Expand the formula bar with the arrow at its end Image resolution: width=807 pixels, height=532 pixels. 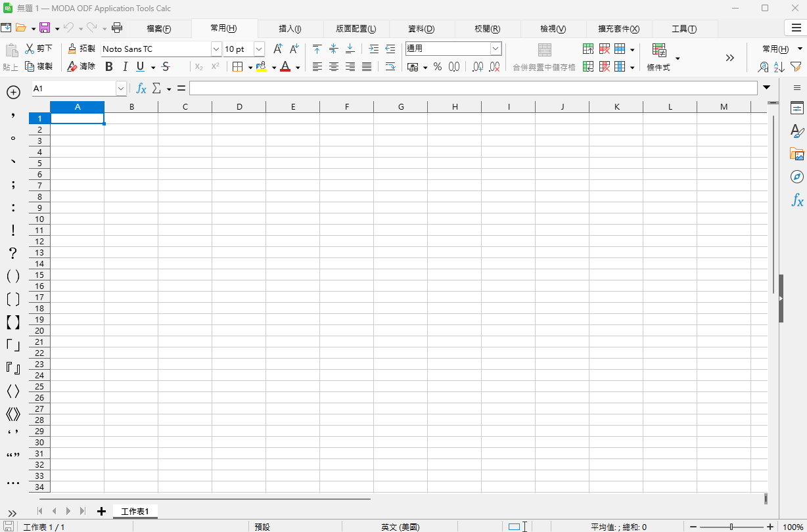click(x=767, y=87)
